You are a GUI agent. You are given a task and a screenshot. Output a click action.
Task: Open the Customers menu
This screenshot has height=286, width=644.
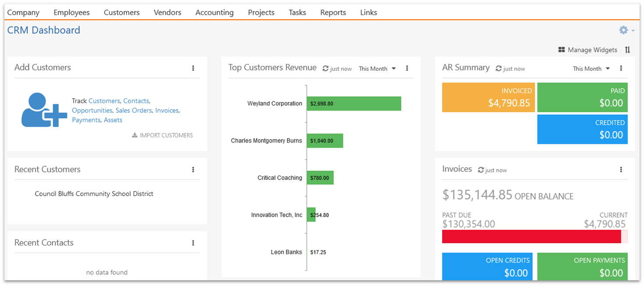[x=122, y=12]
